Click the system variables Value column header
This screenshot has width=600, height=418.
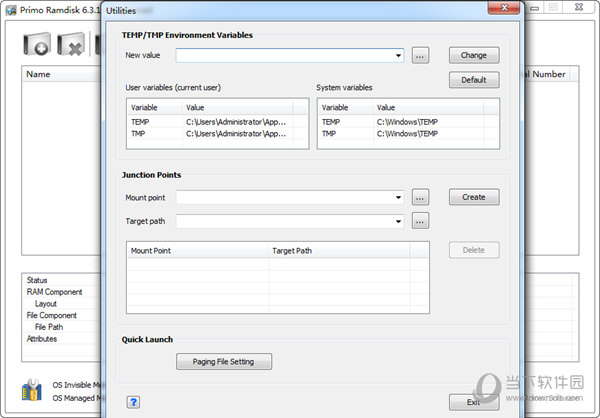[x=428, y=107]
